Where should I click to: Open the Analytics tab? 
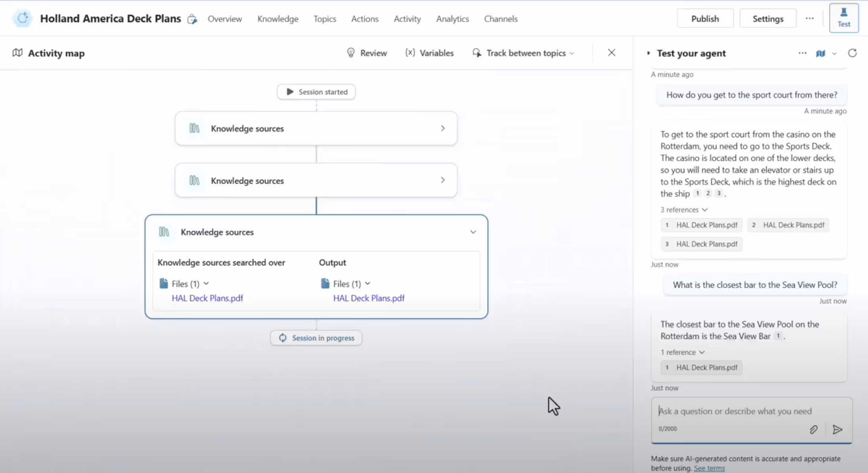[452, 19]
